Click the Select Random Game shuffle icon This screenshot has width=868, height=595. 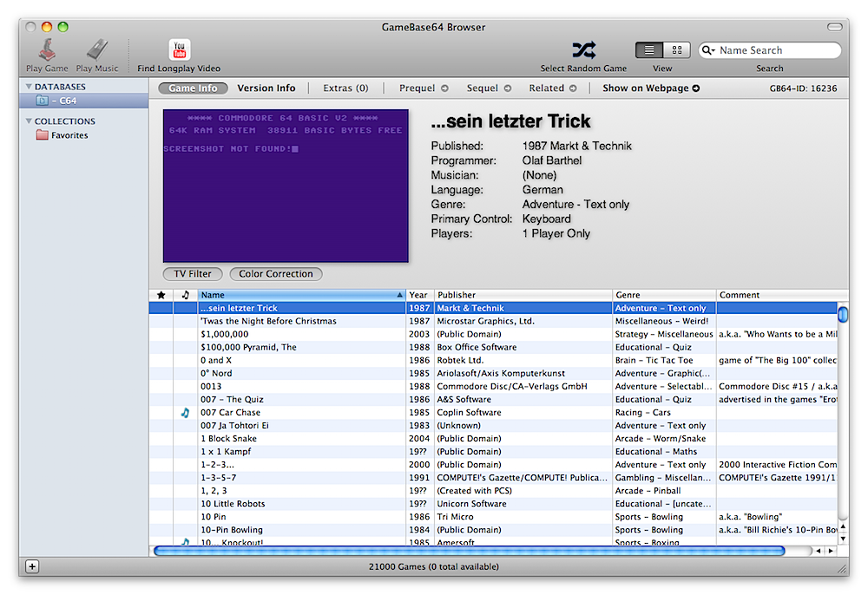point(584,49)
